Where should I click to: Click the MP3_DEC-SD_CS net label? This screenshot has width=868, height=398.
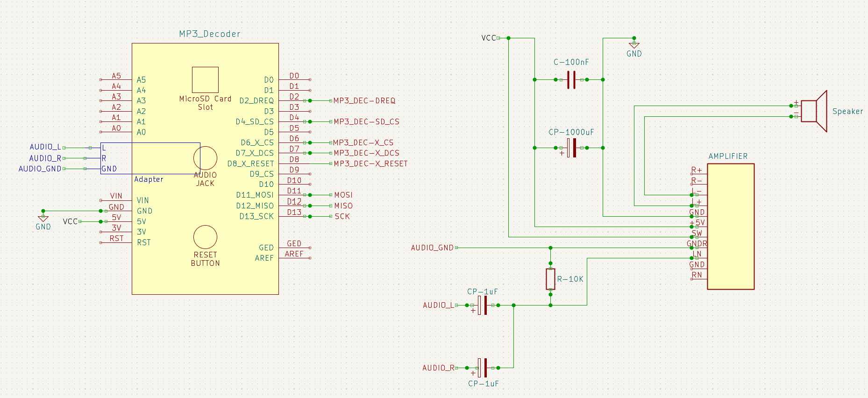366,121
